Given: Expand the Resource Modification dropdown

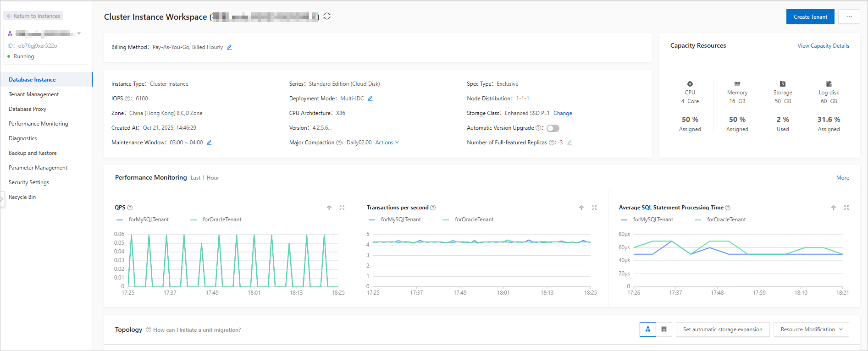Looking at the screenshot, I should pyautogui.click(x=811, y=329).
